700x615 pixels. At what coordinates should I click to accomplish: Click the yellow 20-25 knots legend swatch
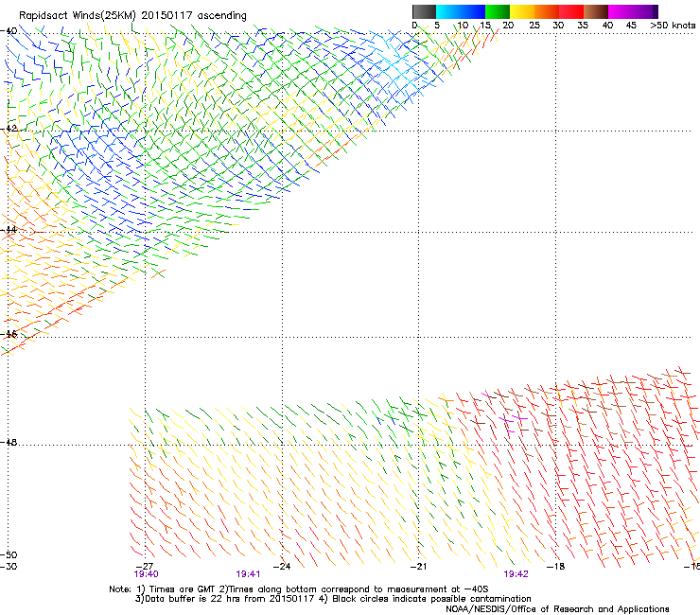pos(522,11)
